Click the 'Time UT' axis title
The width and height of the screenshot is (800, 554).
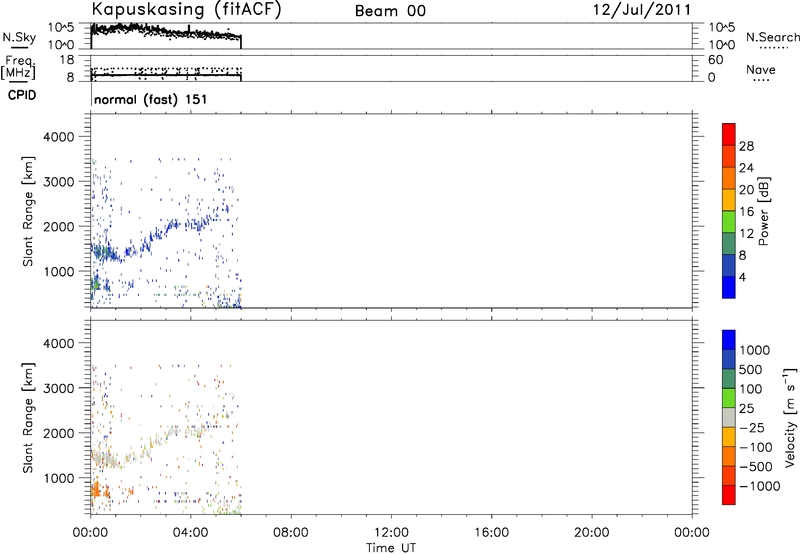click(x=391, y=548)
